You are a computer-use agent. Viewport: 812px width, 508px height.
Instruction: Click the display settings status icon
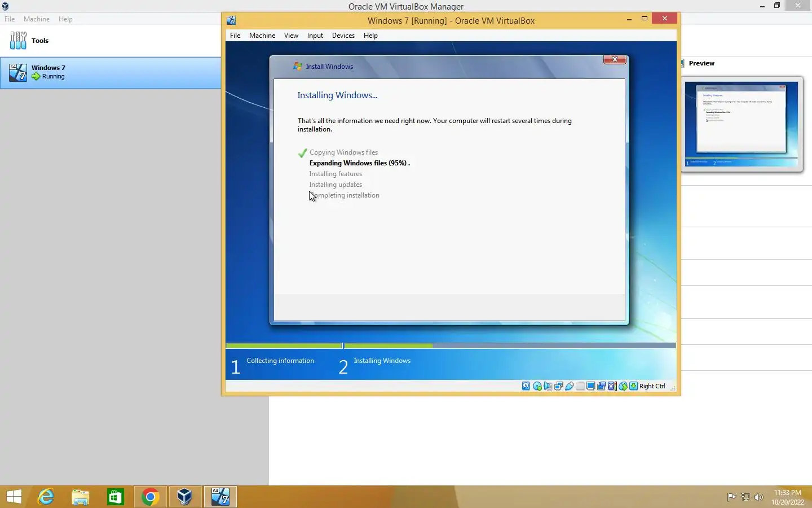(x=591, y=386)
